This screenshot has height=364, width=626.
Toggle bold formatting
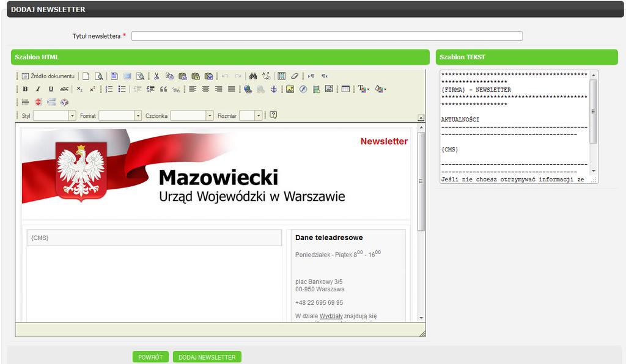[25, 89]
